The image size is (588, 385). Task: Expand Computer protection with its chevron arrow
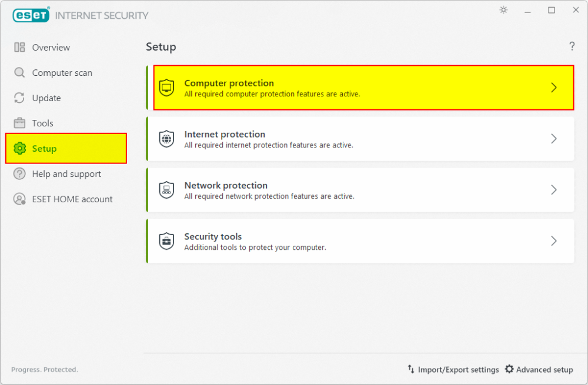pos(553,88)
